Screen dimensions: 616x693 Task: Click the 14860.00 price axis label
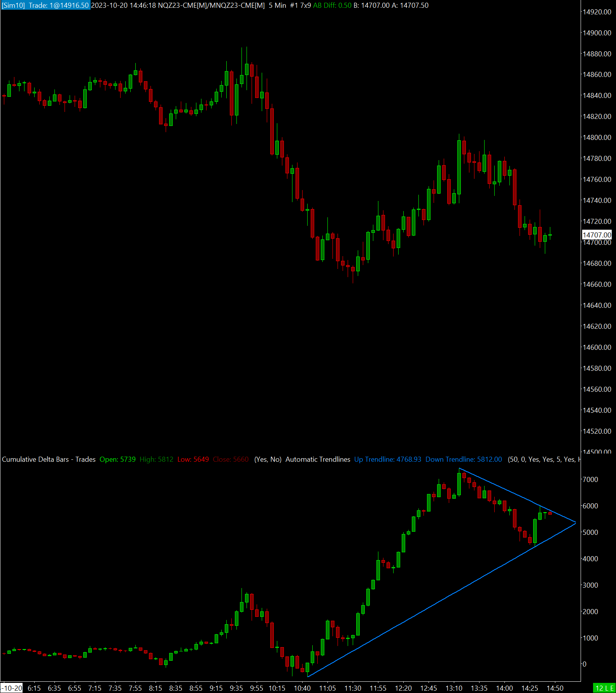click(x=597, y=75)
